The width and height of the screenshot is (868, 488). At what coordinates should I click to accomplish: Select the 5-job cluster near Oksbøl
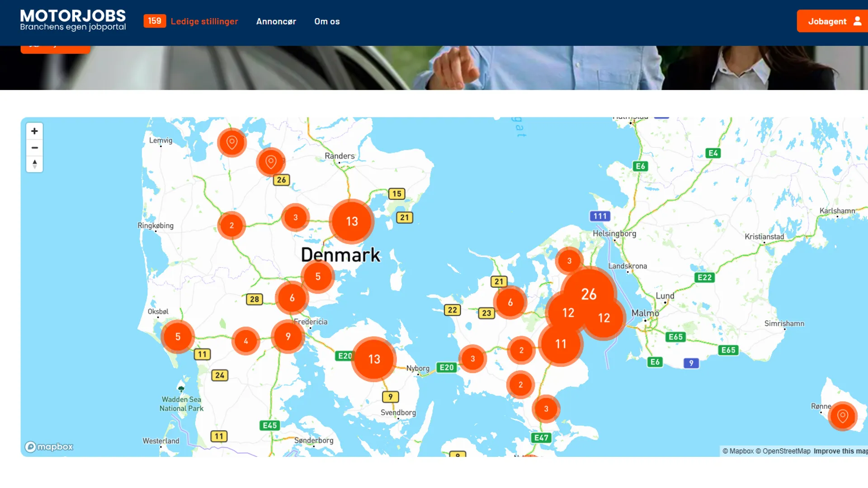pos(178,336)
